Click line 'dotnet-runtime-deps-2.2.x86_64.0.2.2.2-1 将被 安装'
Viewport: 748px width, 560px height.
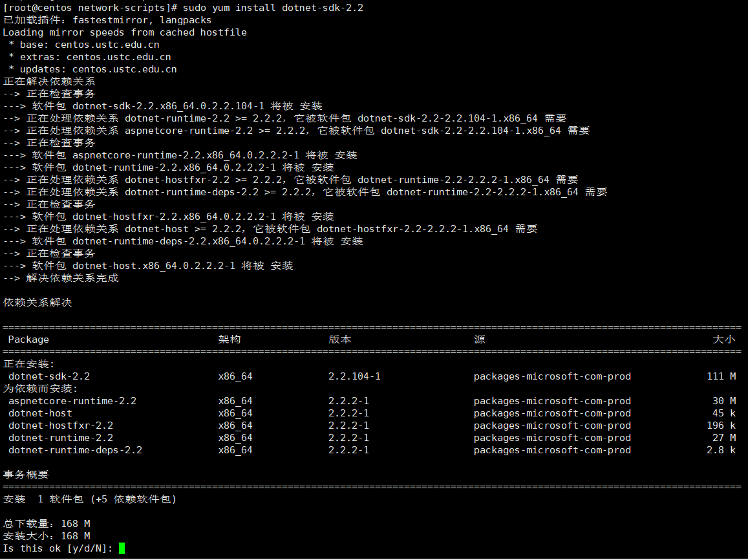[183, 241]
